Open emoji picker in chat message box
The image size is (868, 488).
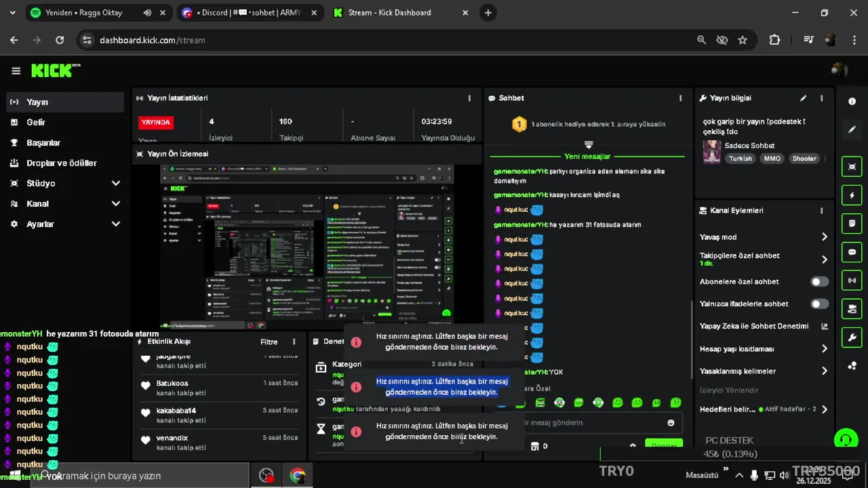(671, 423)
